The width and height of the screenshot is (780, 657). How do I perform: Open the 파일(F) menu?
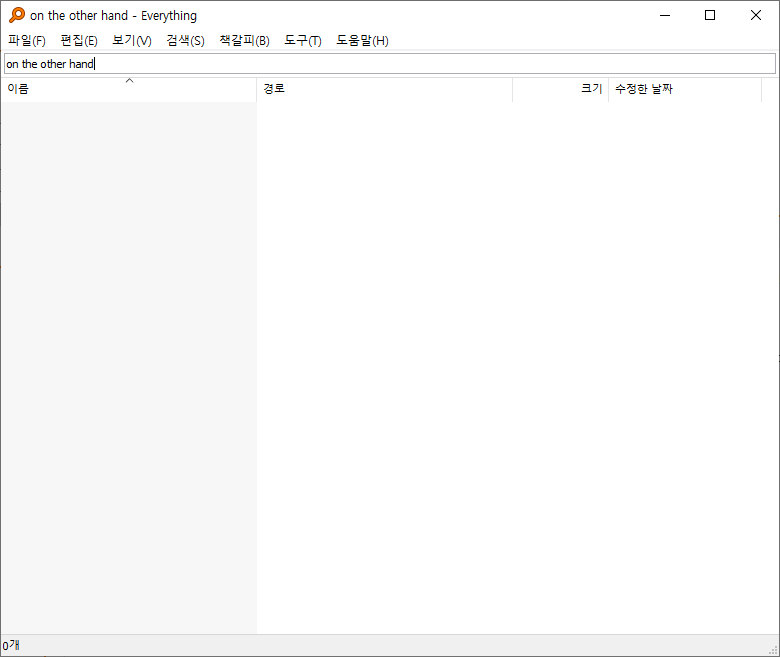coord(27,41)
